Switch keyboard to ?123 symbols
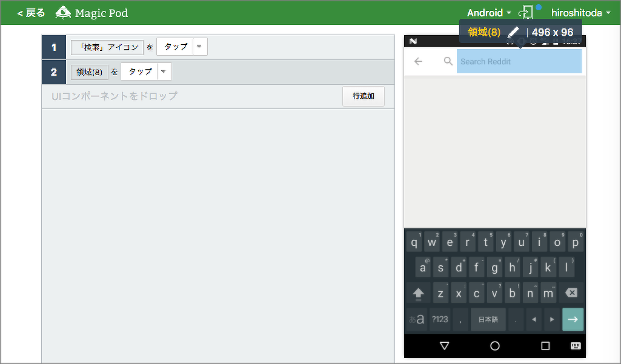 coord(440,319)
